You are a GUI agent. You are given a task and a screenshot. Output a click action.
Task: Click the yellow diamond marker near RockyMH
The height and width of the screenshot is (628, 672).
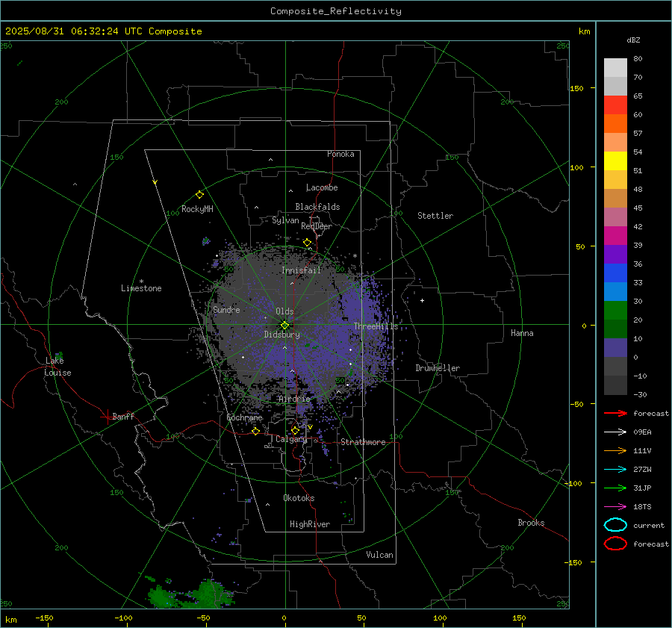pos(199,195)
